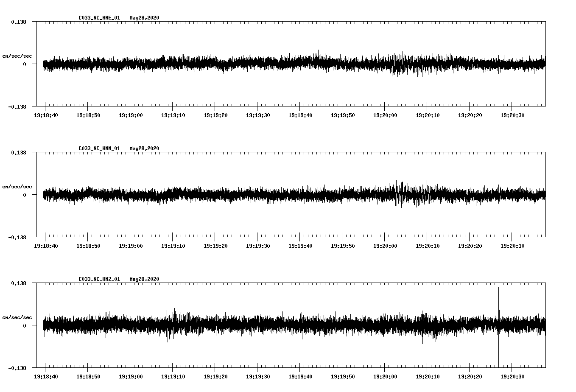Click the 19:19:10 time label under the HNZ plot

(x=173, y=376)
